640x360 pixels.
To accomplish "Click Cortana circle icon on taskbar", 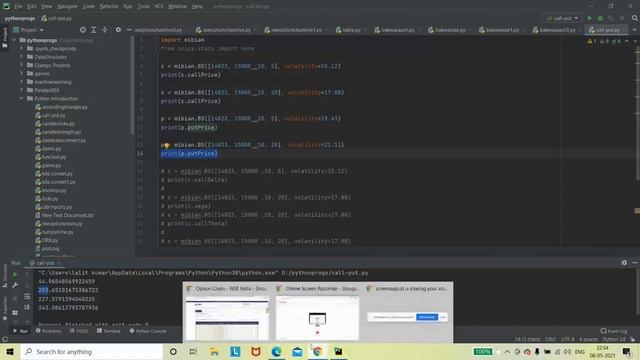I will click(x=173, y=351).
